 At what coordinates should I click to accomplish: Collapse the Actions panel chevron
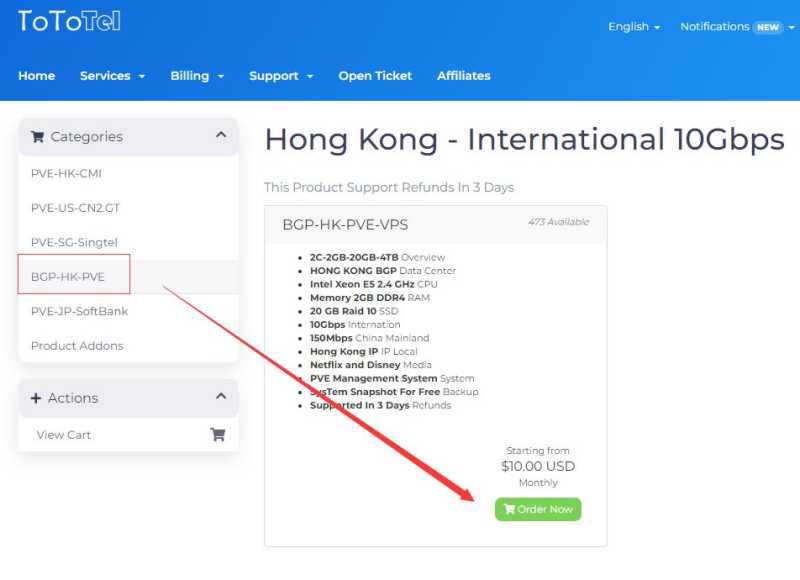pyautogui.click(x=221, y=396)
